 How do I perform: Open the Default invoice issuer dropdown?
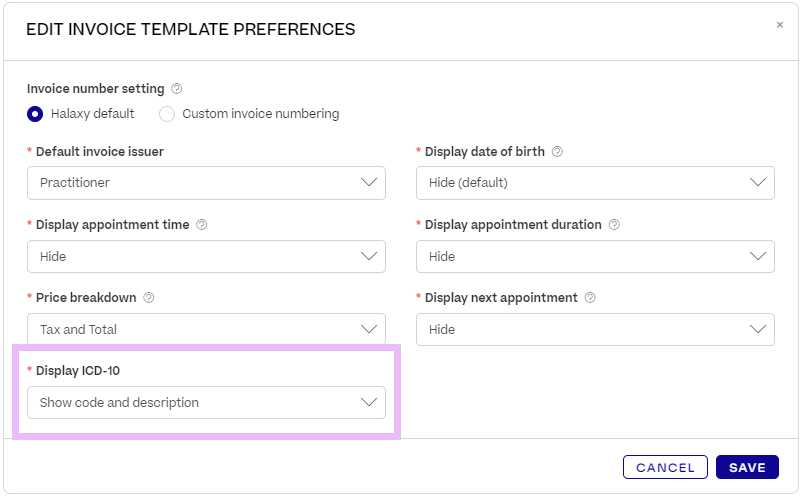[206, 183]
